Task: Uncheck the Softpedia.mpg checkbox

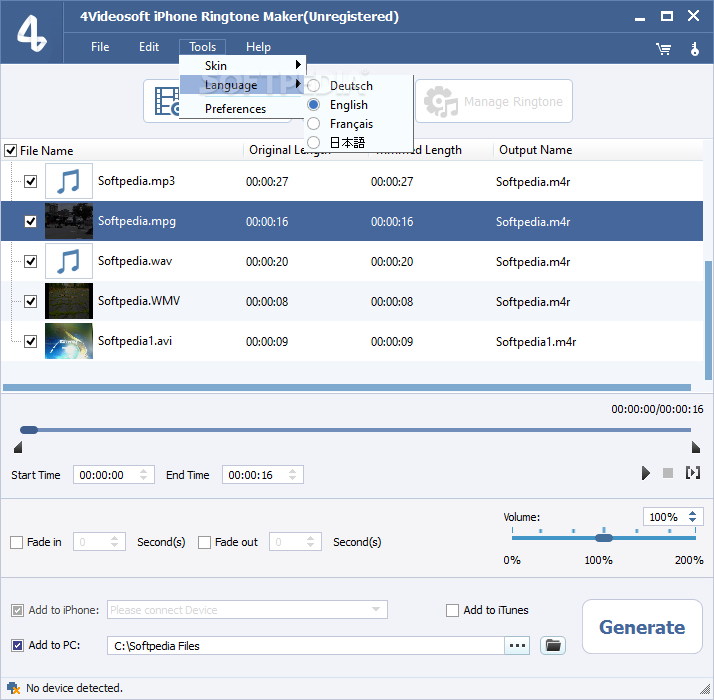Action: [31, 221]
